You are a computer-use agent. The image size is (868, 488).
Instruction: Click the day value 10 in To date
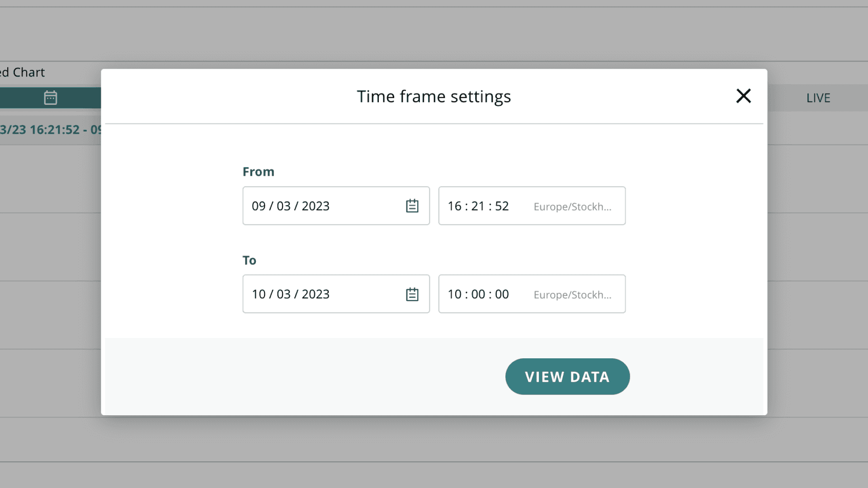pyautogui.click(x=259, y=294)
